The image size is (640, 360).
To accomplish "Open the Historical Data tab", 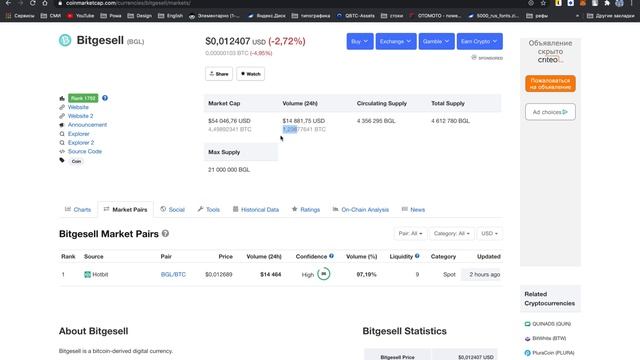I will tap(256, 209).
